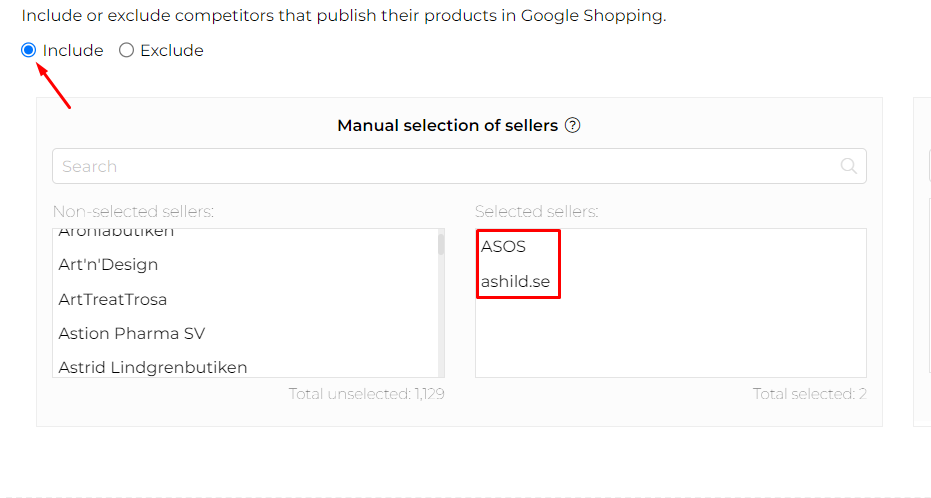Click the partially visible Aroniabutiken entry

point(116,233)
